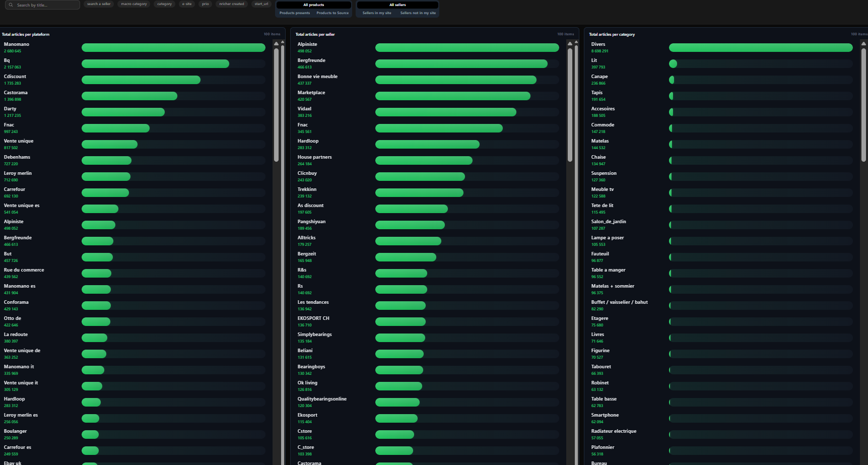Open the 'category' filter chip
This screenshot has height=465, width=868.
(x=164, y=4)
